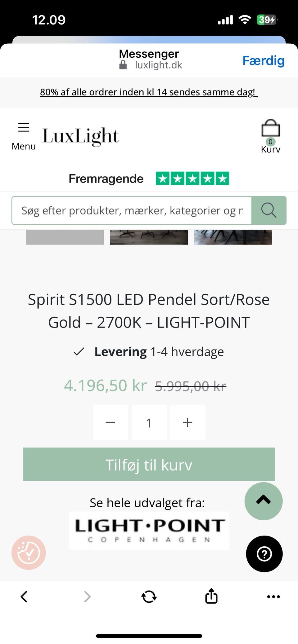Click the Tilføj til kurv button
The width and height of the screenshot is (298, 644).
tap(149, 464)
